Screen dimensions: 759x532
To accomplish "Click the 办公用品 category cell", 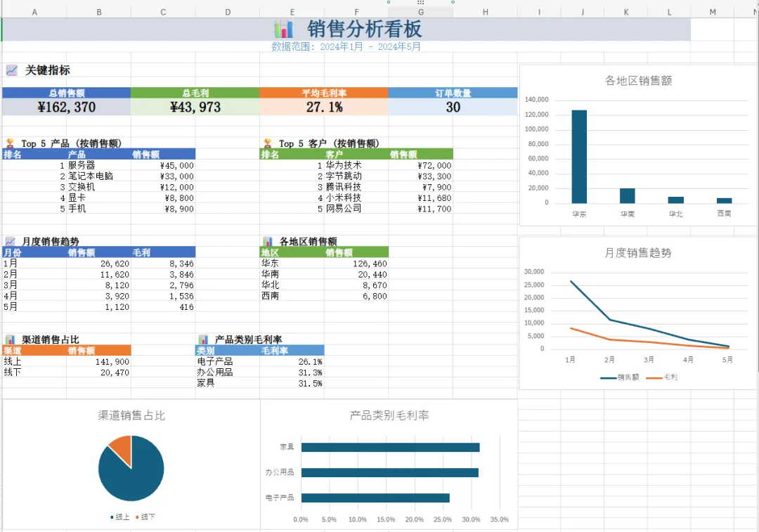I will coord(228,372).
